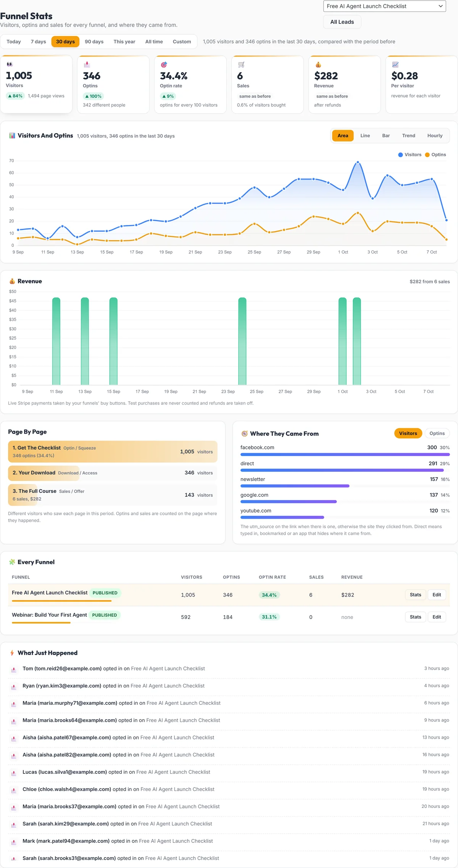Click the optin icon on aisha.patel67 row
Viewport: 458px width, 868px height.
pyautogui.click(x=14, y=738)
